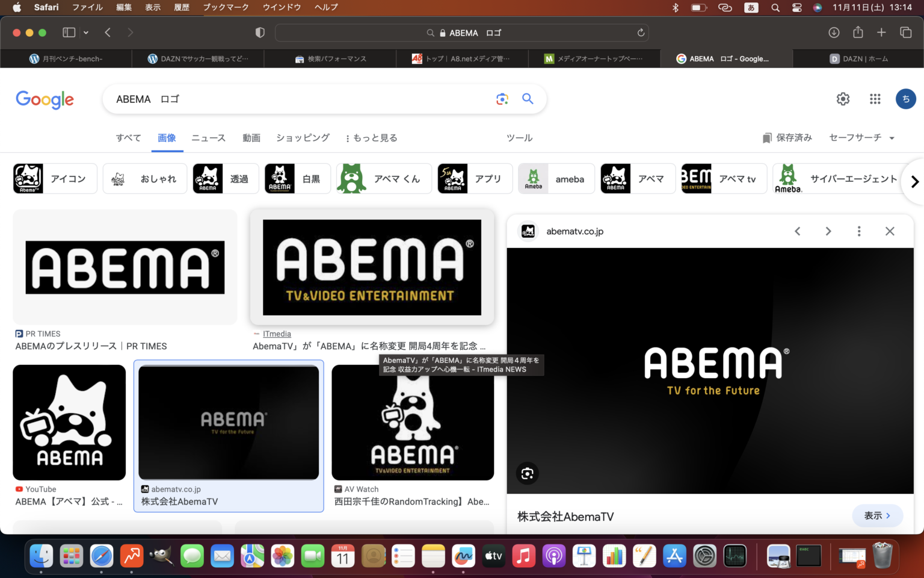This screenshot has height=578, width=924.
Task: Open YouTube ABEMA mascot thumbnail
Action: tap(69, 423)
